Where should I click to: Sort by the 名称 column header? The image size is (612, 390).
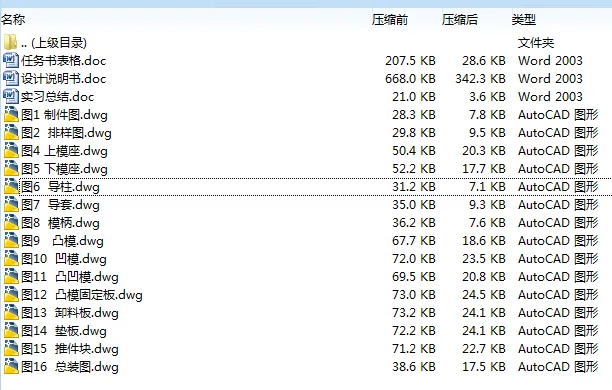coord(13,19)
